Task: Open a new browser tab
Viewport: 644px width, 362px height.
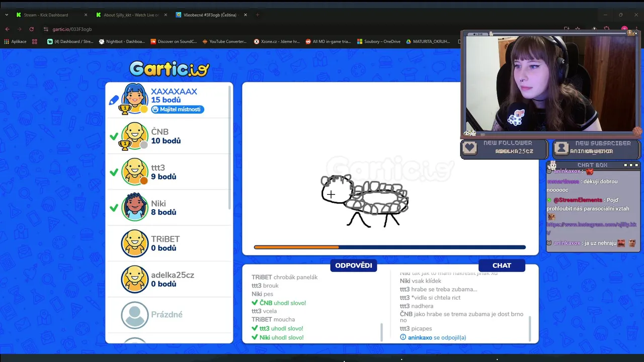Action: [258, 15]
